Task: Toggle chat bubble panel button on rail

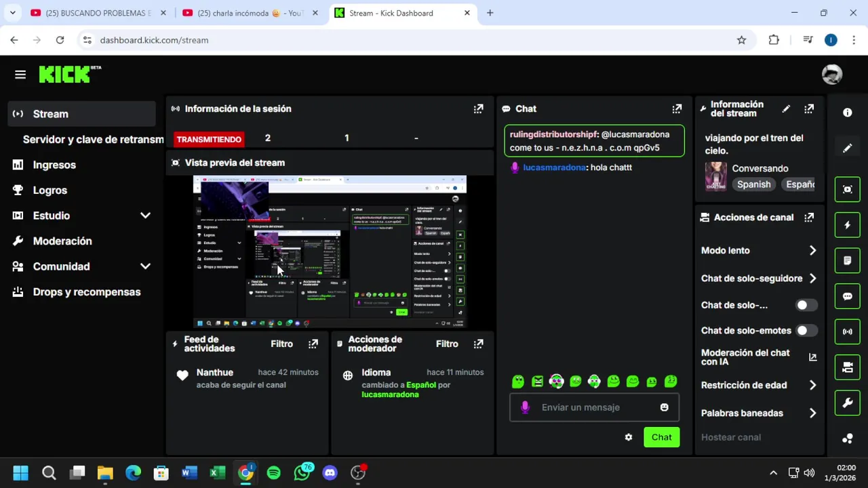Action: [848, 296]
